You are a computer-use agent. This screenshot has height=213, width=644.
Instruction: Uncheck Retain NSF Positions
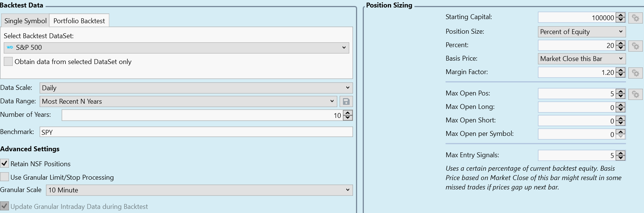4,164
